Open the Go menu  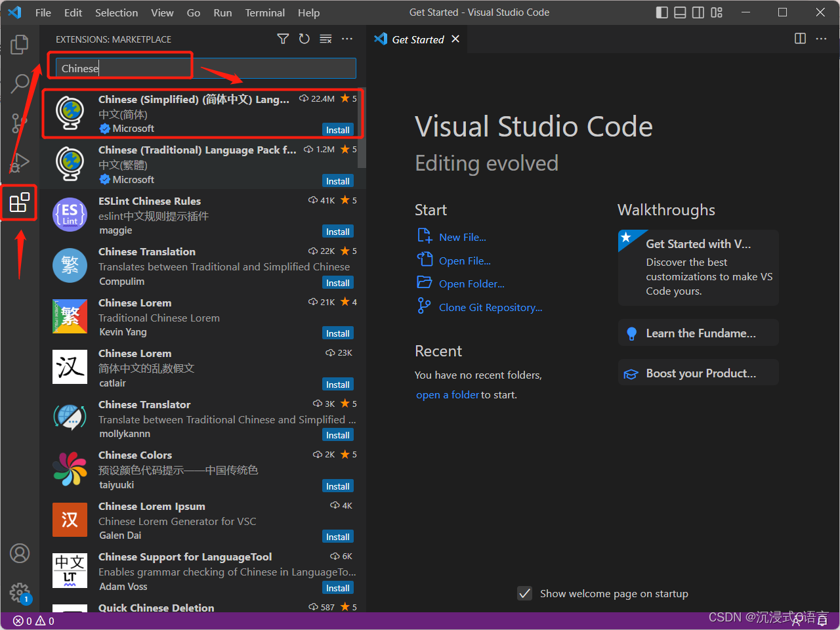tap(194, 12)
